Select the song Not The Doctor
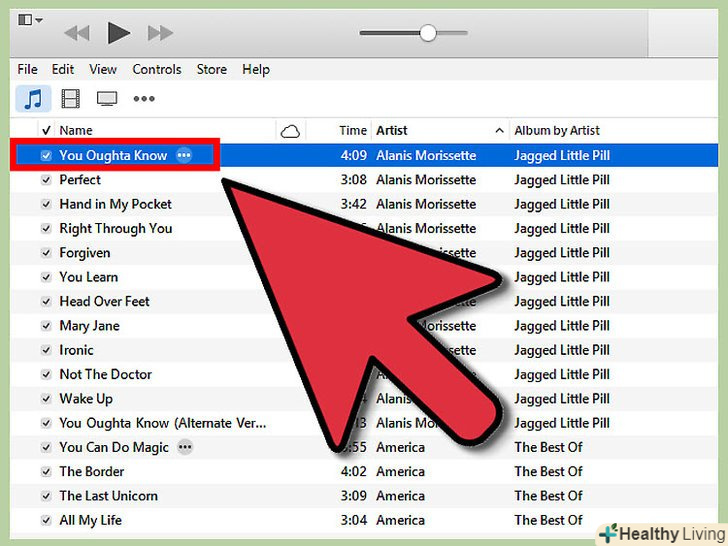The width and height of the screenshot is (728, 546). (x=105, y=374)
